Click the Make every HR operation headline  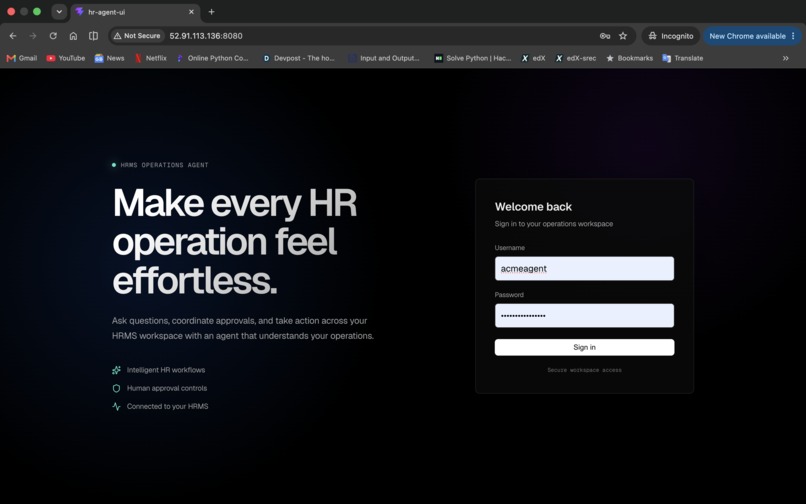(x=235, y=242)
